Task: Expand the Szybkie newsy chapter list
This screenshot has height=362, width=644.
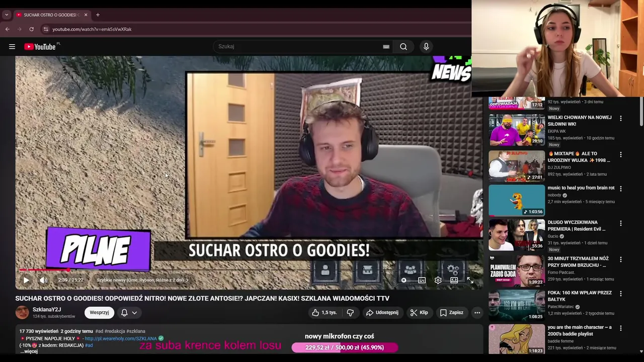Action: tap(142, 280)
